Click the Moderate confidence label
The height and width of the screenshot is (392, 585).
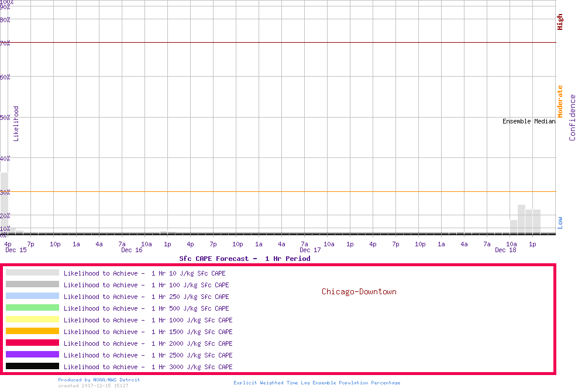tap(560, 102)
